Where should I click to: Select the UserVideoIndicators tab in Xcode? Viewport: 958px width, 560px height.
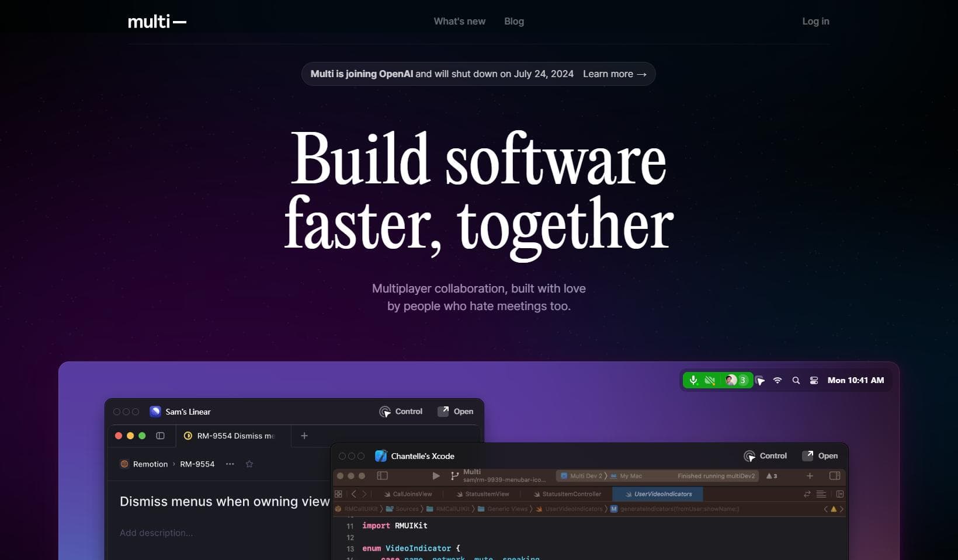pos(658,494)
